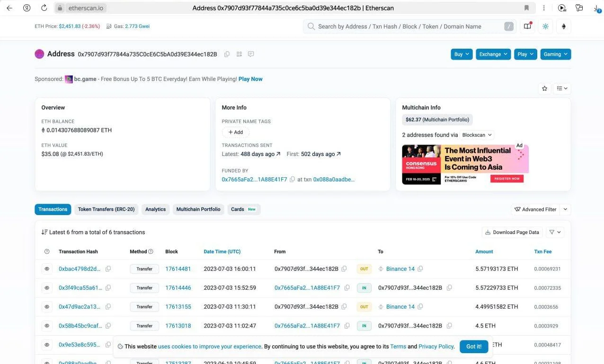Screen dimensions: 604x364
Task: Click the Ethereum network icon in header
Action: point(563,26)
